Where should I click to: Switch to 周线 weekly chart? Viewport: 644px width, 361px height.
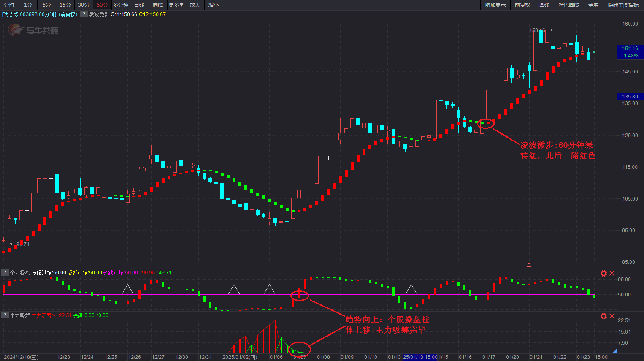click(158, 5)
